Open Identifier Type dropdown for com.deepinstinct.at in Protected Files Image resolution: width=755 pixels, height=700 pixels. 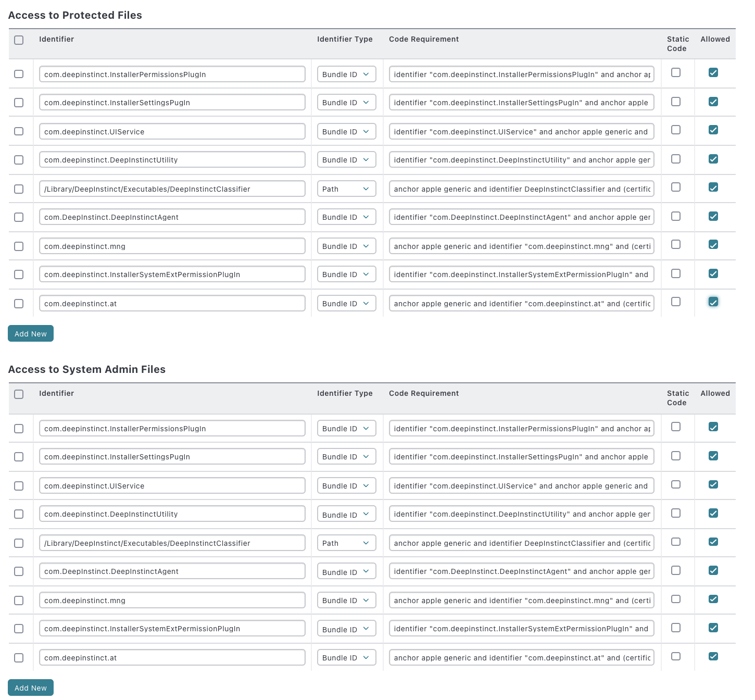click(x=346, y=303)
